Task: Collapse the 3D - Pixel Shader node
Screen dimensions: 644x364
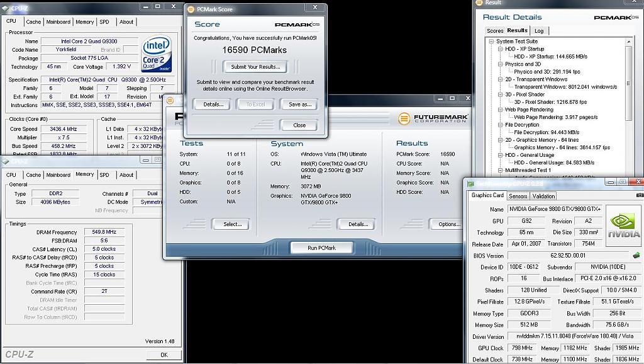Action: coord(500,94)
